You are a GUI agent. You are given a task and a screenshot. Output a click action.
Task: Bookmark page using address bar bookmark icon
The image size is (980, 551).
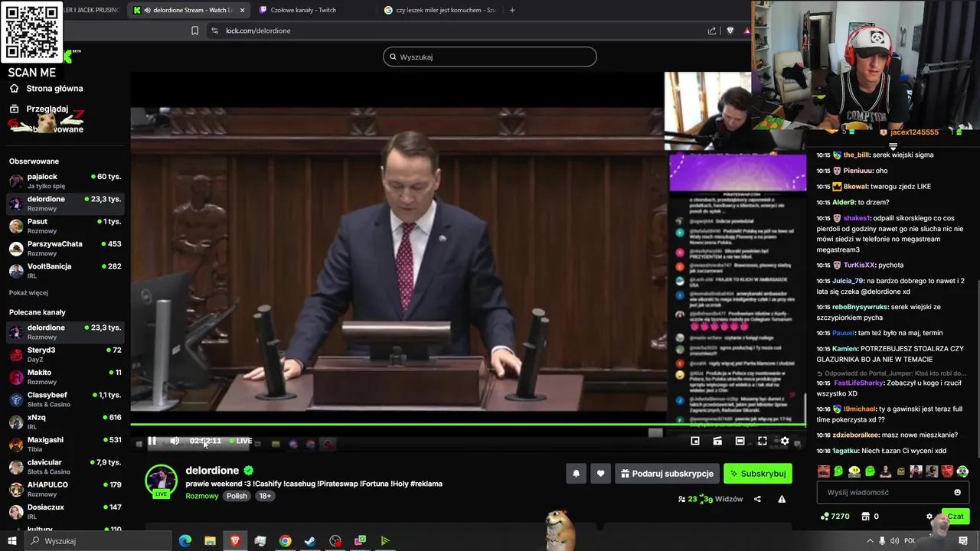[x=194, y=31]
